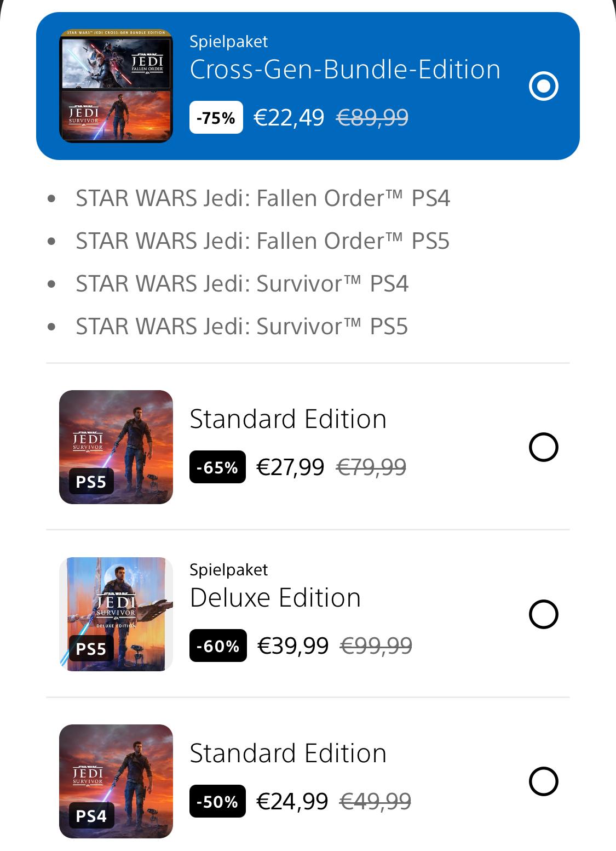Tap the Deluxe Edition cover image
This screenshot has height=851, width=616.
[x=116, y=614]
